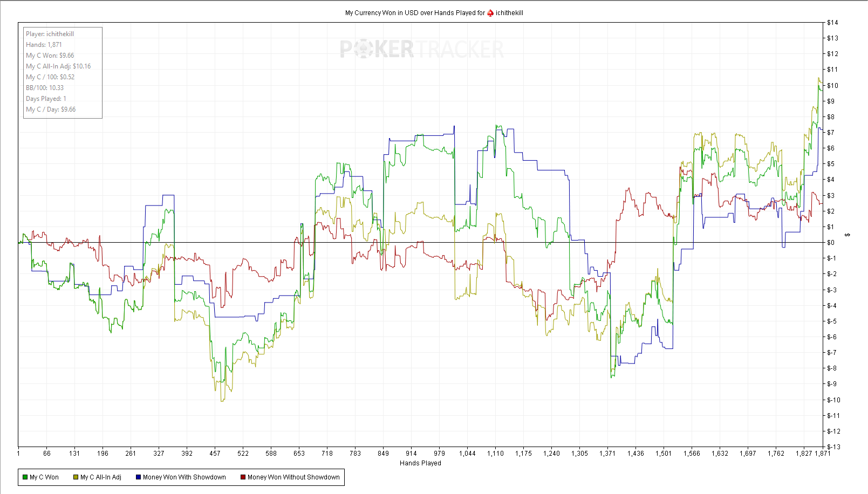Screen dimensions: 868x494
Task: Select the "1,697" x-axis tick label
Action: (748, 454)
